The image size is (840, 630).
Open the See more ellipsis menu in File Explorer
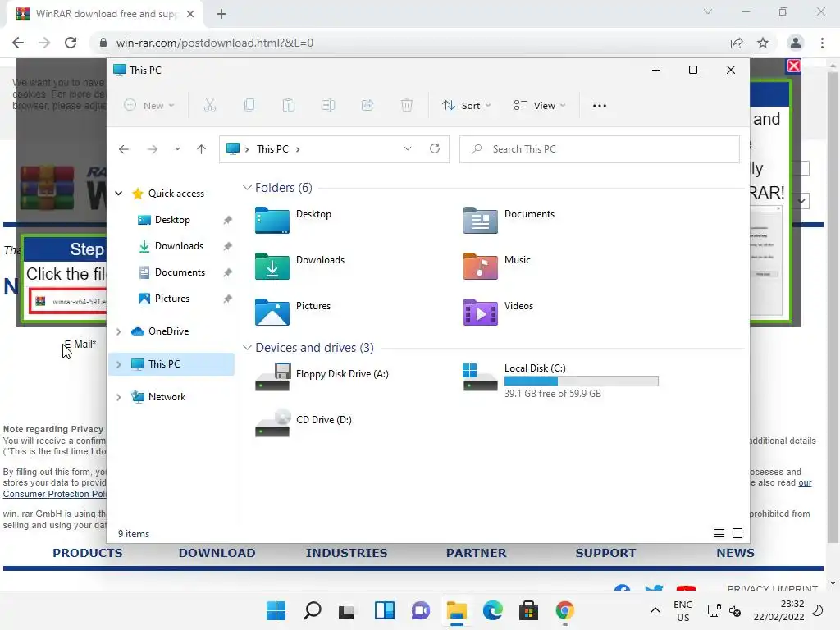click(x=600, y=106)
